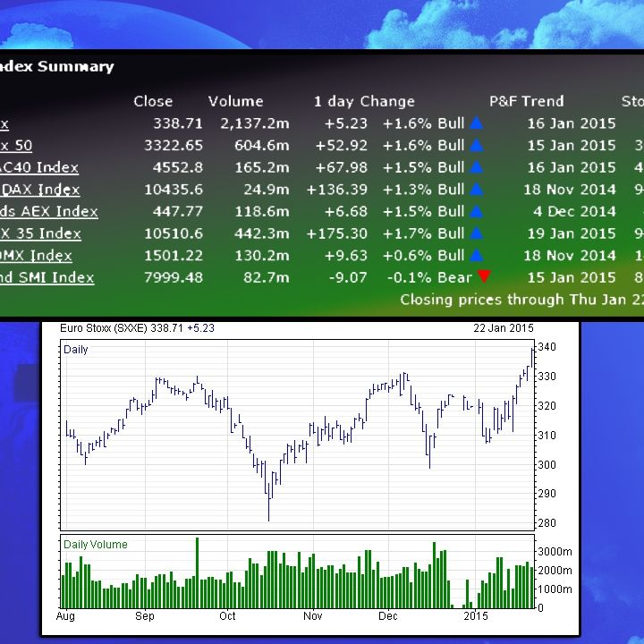Click the Oct label on chart axis
The width and height of the screenshot is (644, 644).
[x=227, y=616]
